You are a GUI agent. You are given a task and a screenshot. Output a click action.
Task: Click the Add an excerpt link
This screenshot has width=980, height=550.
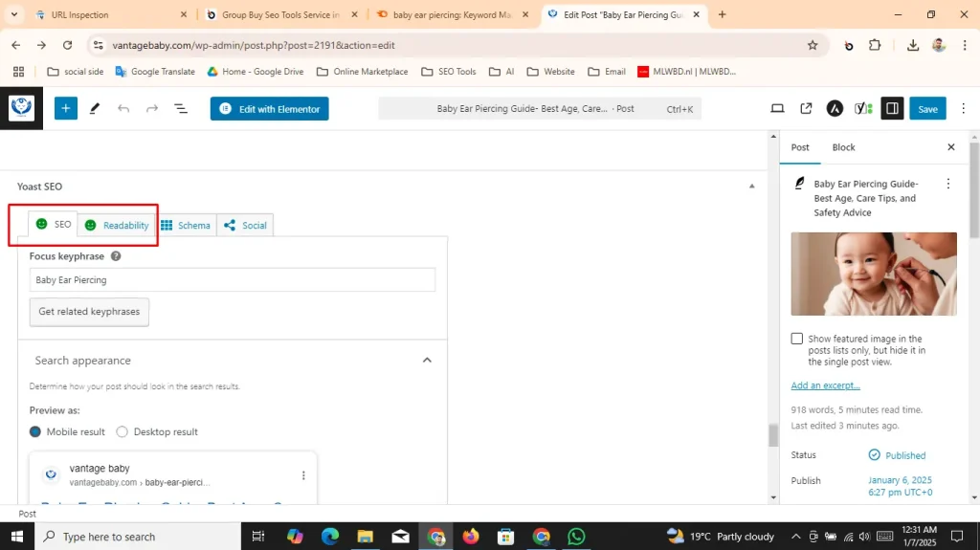tap(825, 385)
